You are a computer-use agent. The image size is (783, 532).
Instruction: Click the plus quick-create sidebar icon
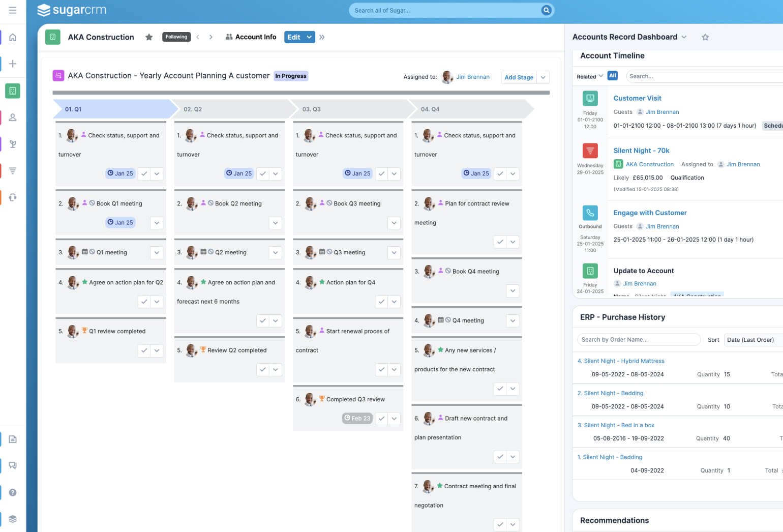(x=13, y=64)
